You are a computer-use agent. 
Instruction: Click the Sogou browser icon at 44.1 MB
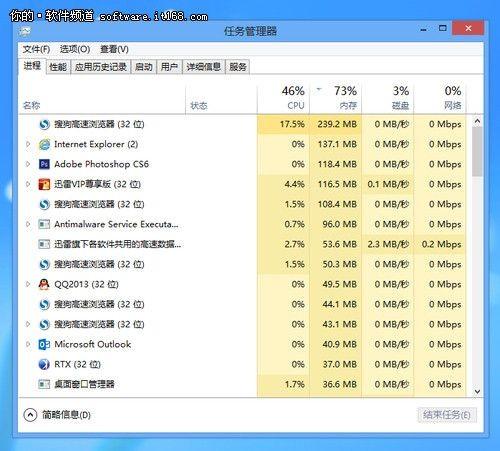click(x=44, y=304)
